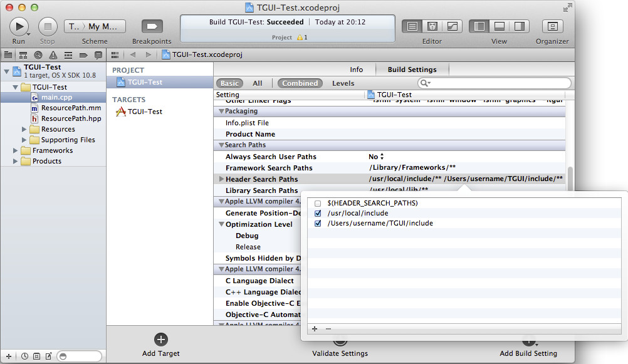Uncheck the /usr/local/include recursive checkbox
Image resolution: width=628 pixels, height=364 pixels.
[318, 214]
